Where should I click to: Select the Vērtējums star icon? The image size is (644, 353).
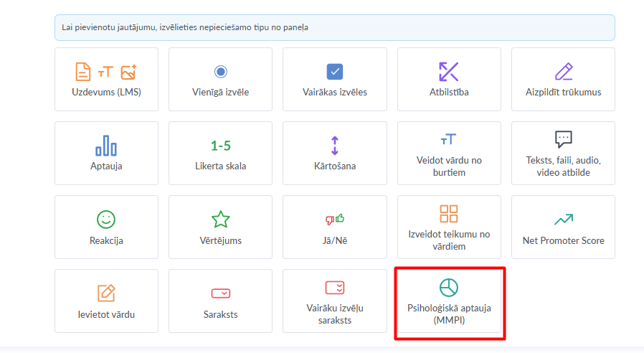pos(220,220)
